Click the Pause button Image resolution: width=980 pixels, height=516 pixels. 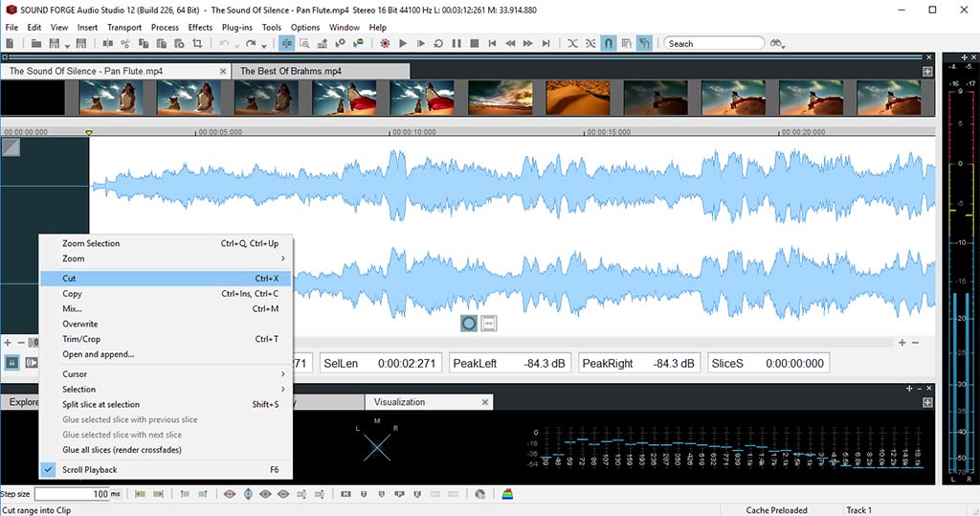tap(457, 43)
